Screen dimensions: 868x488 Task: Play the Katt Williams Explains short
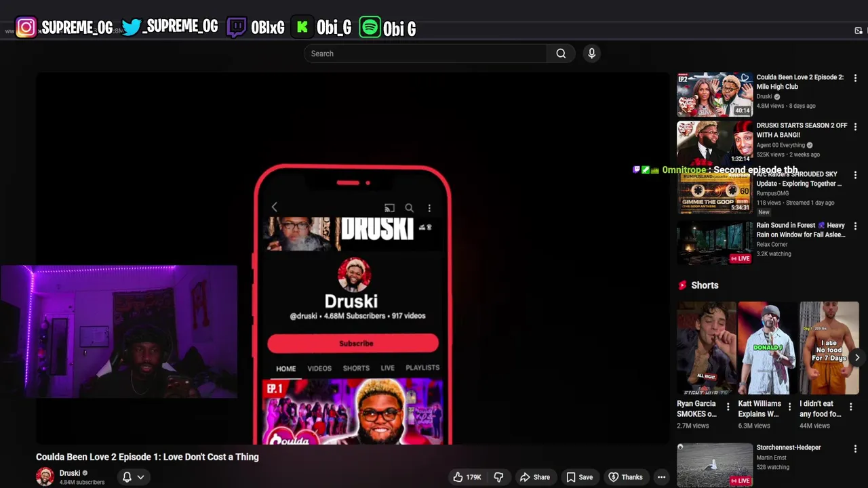pos(767,348)
